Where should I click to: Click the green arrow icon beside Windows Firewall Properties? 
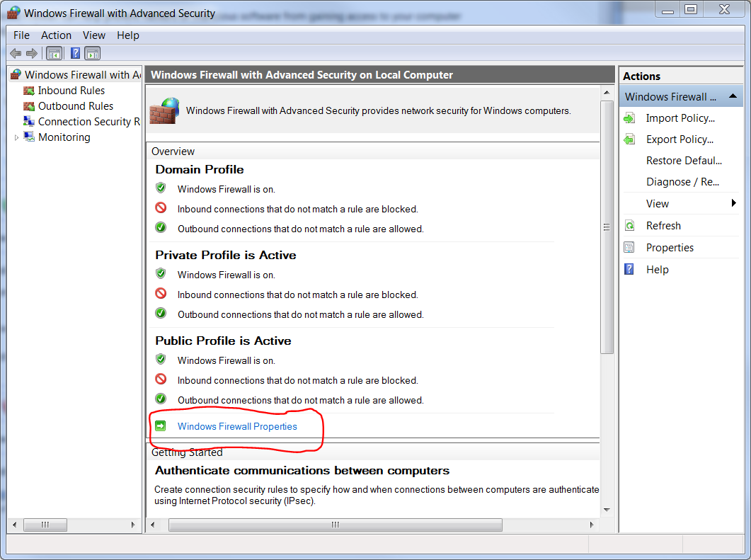(x=161, y=426)
